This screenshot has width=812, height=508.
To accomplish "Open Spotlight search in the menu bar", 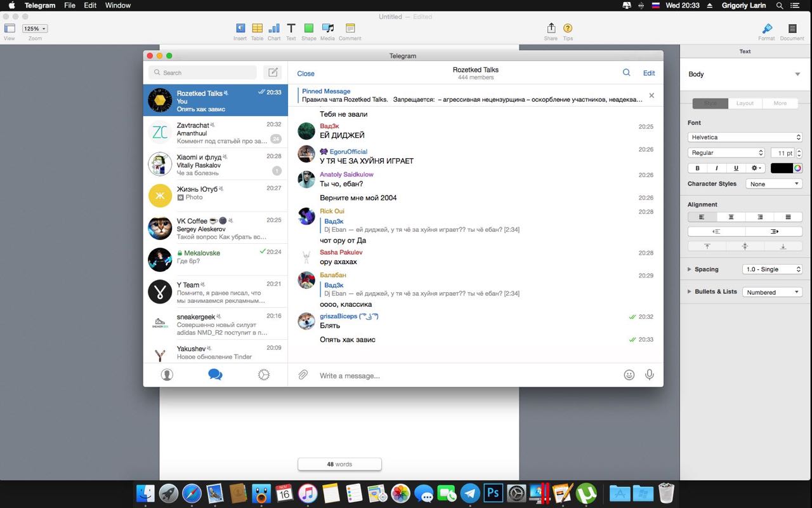I will point(780,5).
